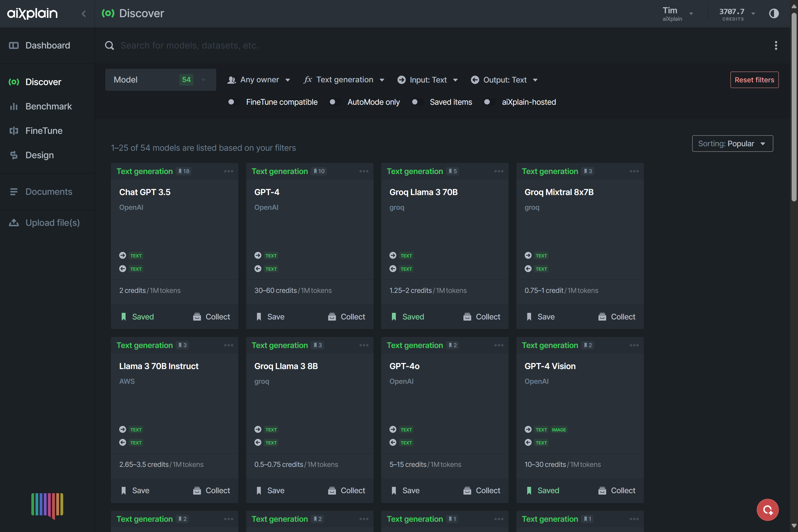Open the more options dots on Groq Llama 3 70B card

tap(499, 171)
